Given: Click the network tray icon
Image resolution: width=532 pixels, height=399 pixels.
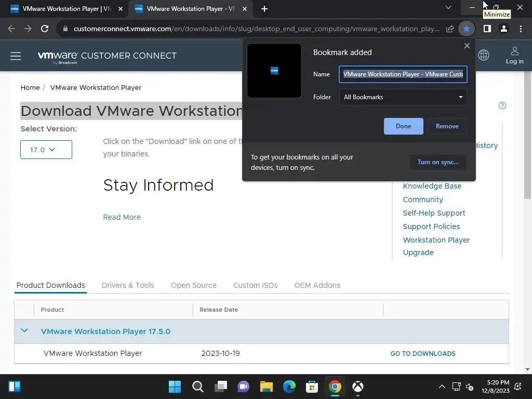Looking at the screenshot, I should pyautogui.click(x=456, y=387).
